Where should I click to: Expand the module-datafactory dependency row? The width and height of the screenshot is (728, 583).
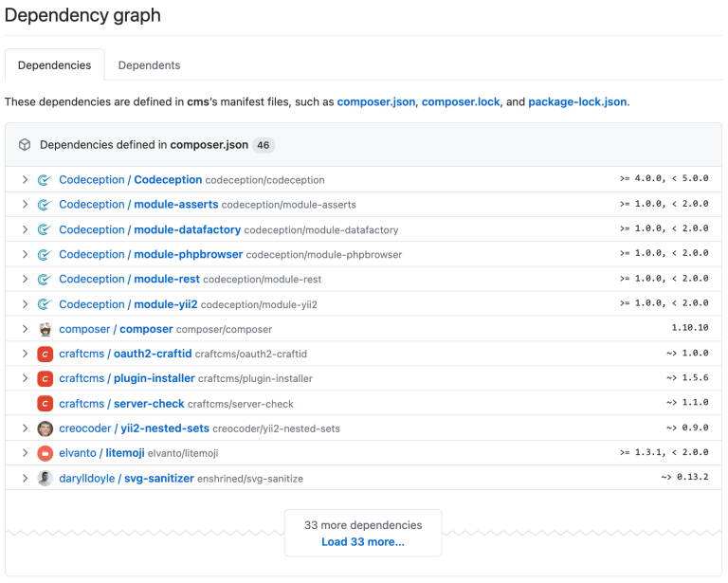click(x=25, y=229)
